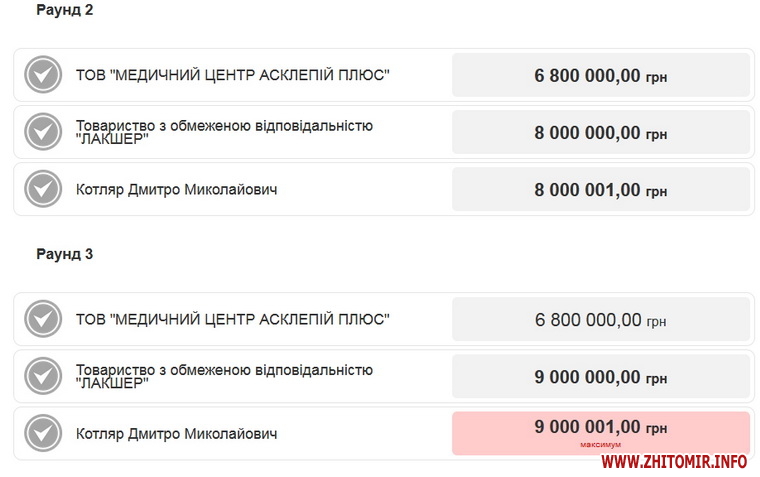Screen dimensions: 760x477
Task: Click checkmark icon beside ЛАКШЕР in Раунд 3
Action: 43,376
